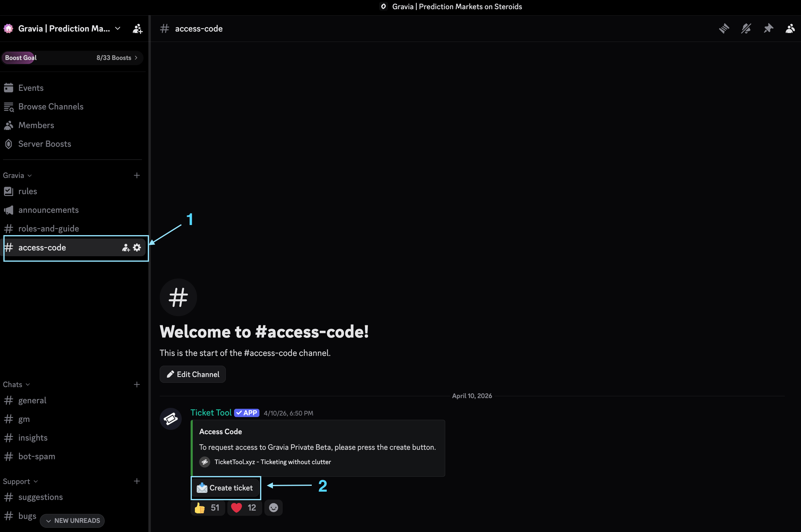Open Ticket Tool bot profile name

pos(211,412)
